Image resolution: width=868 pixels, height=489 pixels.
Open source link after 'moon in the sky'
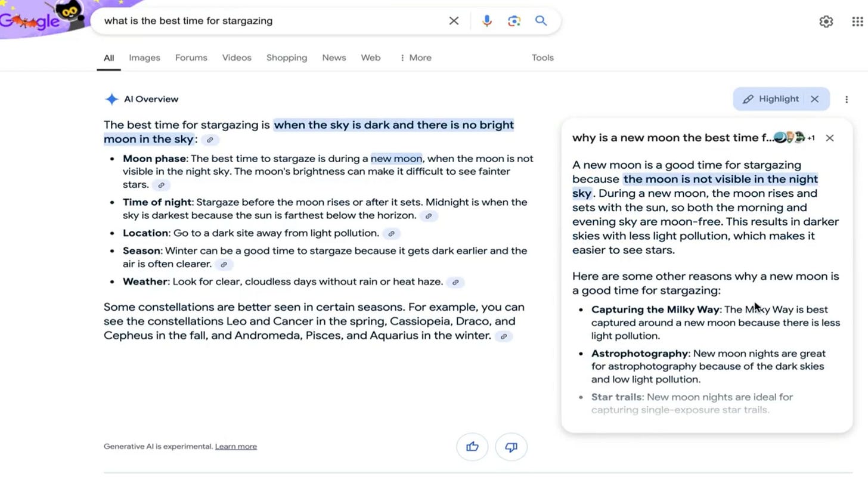pos(210,140)
